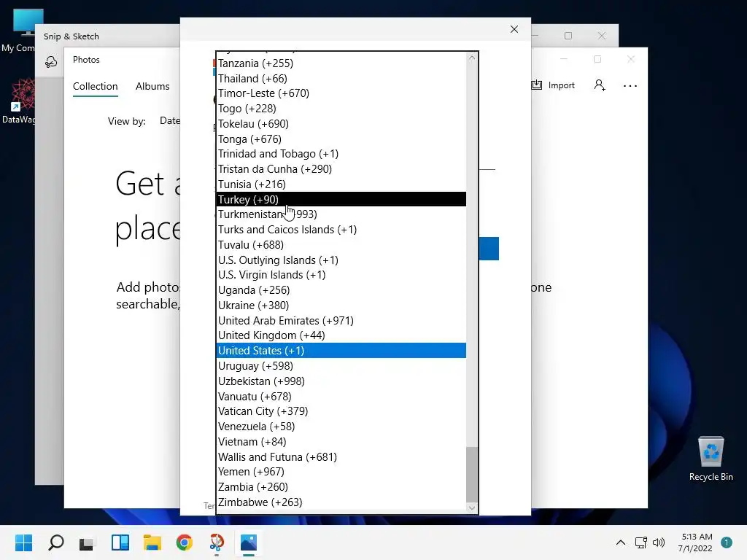Select Uzbekistan (+998)
Screen dimensions: 747x560
pyautogui.click(x=341, y=381)
